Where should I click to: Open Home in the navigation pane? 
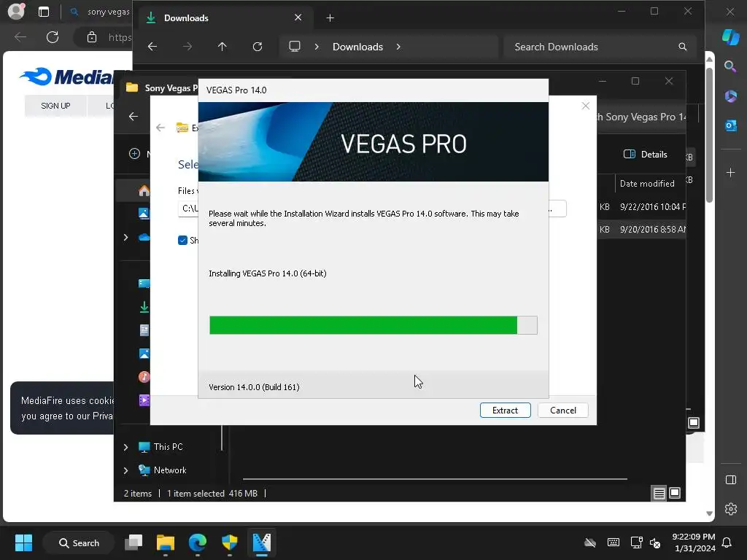click(x=144, y=190)
